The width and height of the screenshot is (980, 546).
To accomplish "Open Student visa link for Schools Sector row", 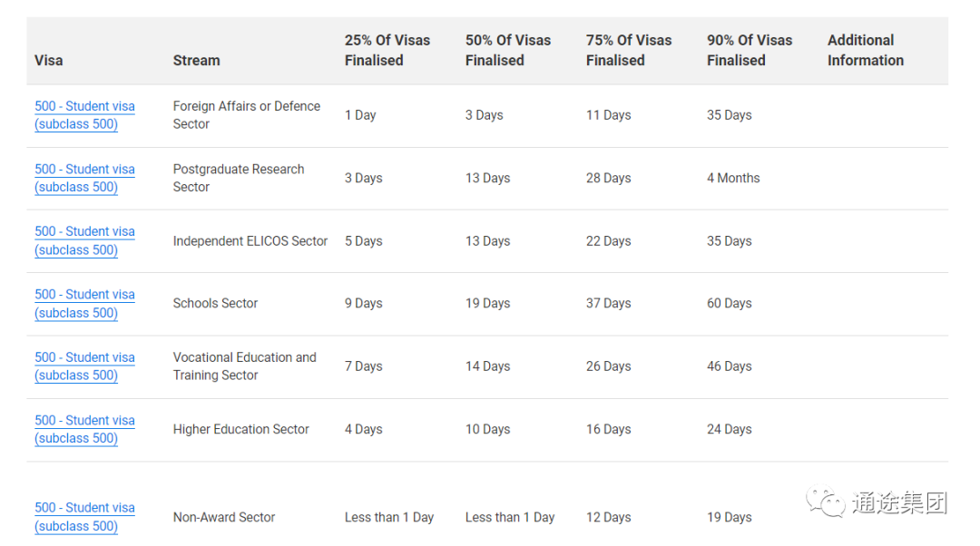I will click(84, 304).
